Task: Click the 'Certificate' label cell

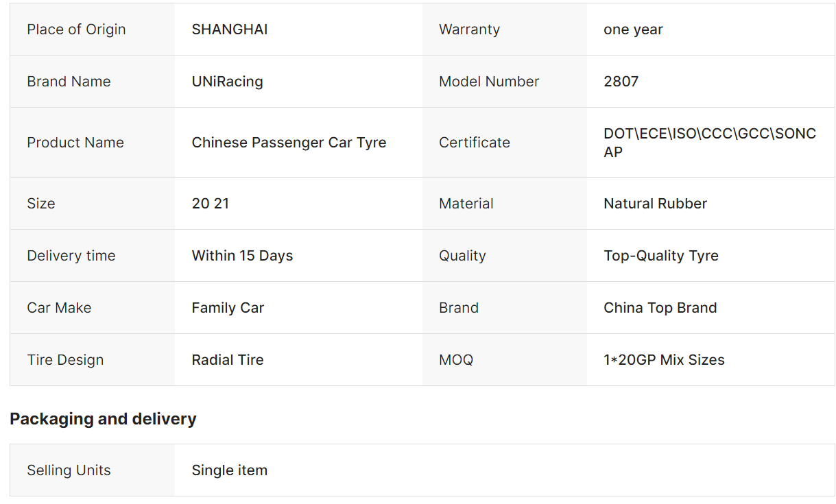Action: coord(474,143)
